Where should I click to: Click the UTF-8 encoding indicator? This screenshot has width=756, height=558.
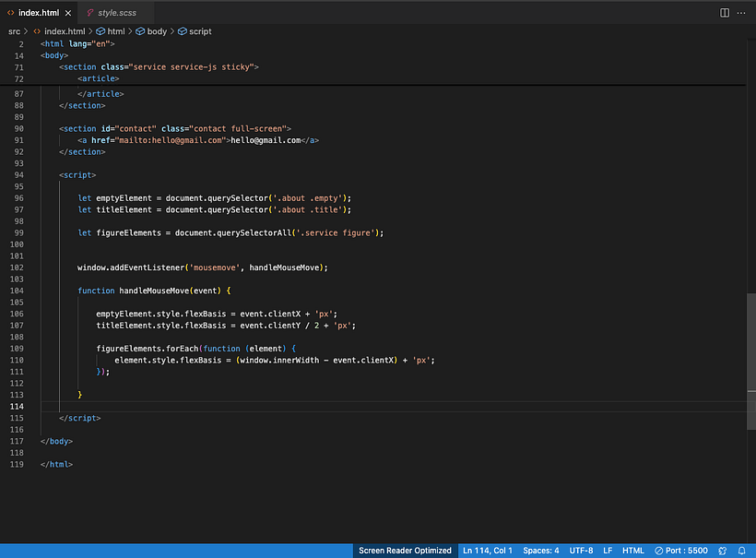click(581, 551)
